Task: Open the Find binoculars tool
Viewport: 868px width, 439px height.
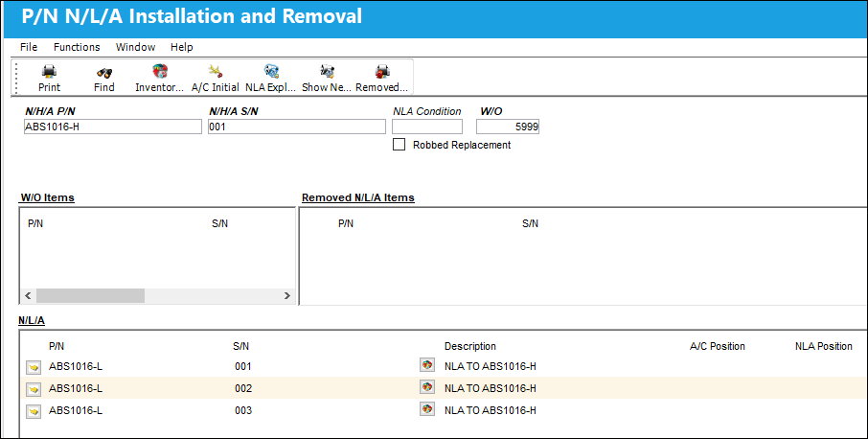Action: 104,73
